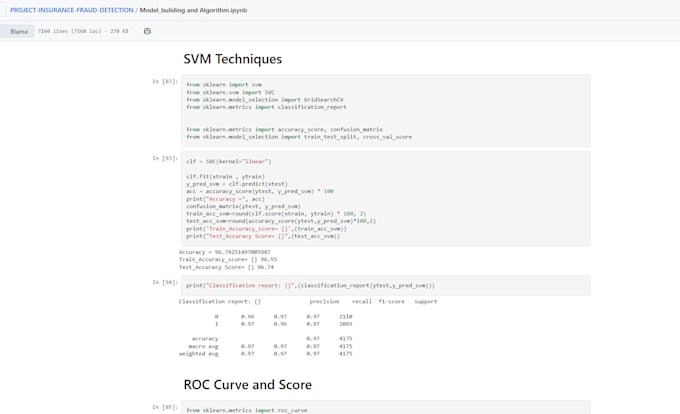Click the 'Accuracy = 96.74' output line

pyautogui.click(x=225, y=252)
